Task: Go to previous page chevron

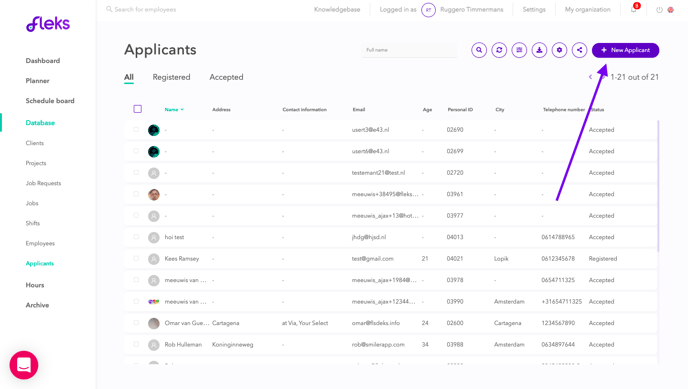Action: [590, 77]
